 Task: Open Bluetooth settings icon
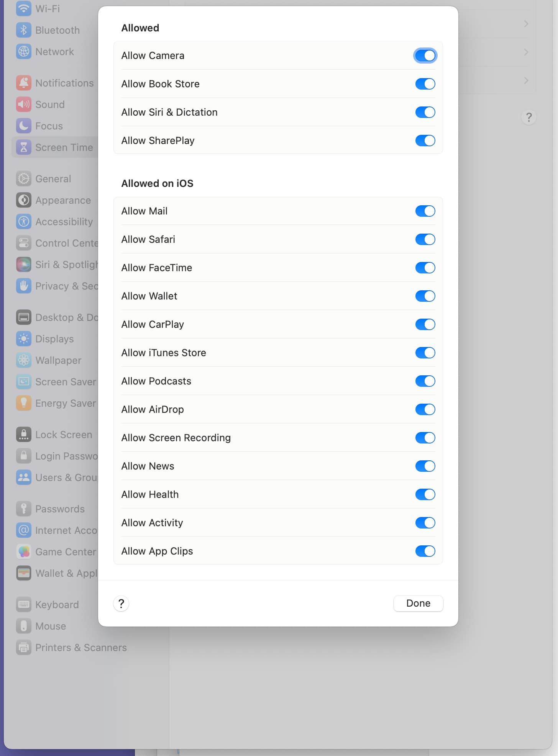(x=24, y=30)
